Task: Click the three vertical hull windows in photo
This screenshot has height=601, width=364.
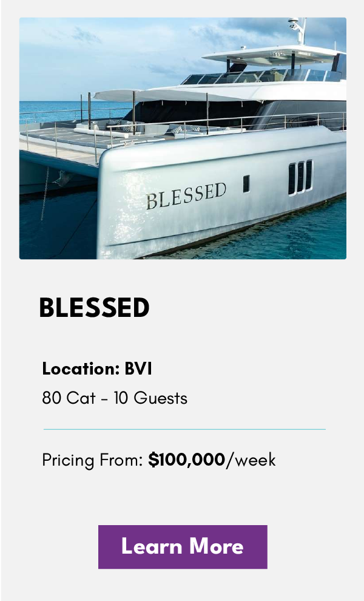Action: click(x=300, y=177)
